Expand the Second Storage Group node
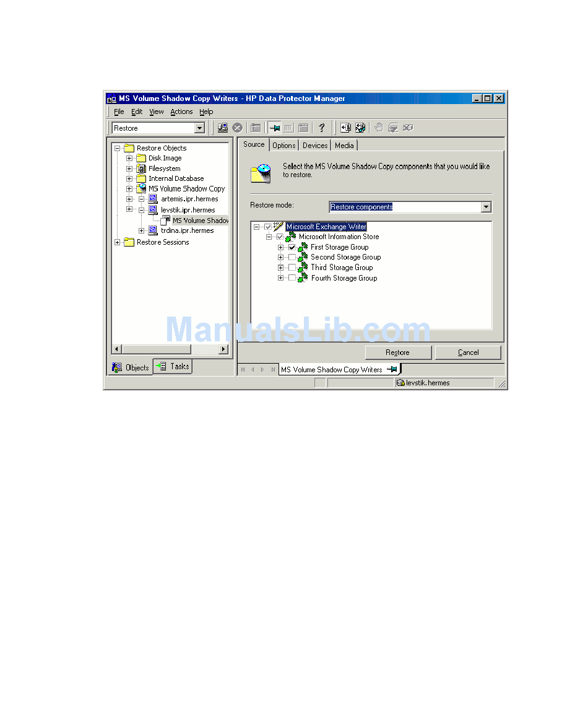 pyautogui.click(x=281, y=257)
